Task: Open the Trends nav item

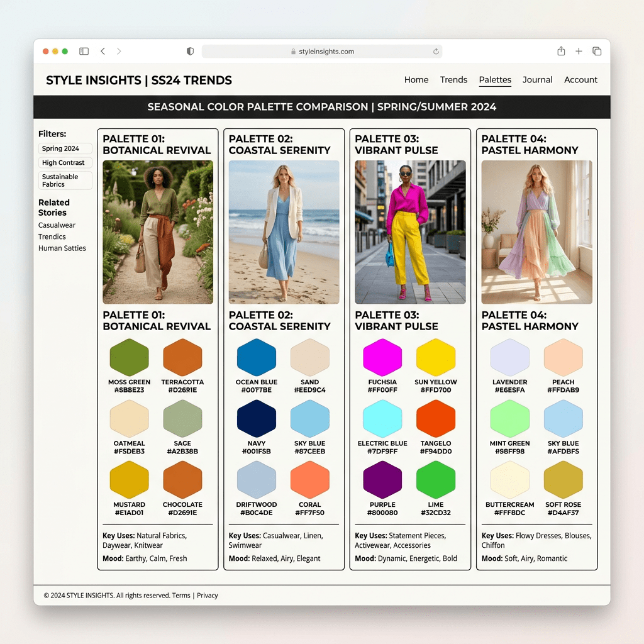Action: [x=453, y=80]
